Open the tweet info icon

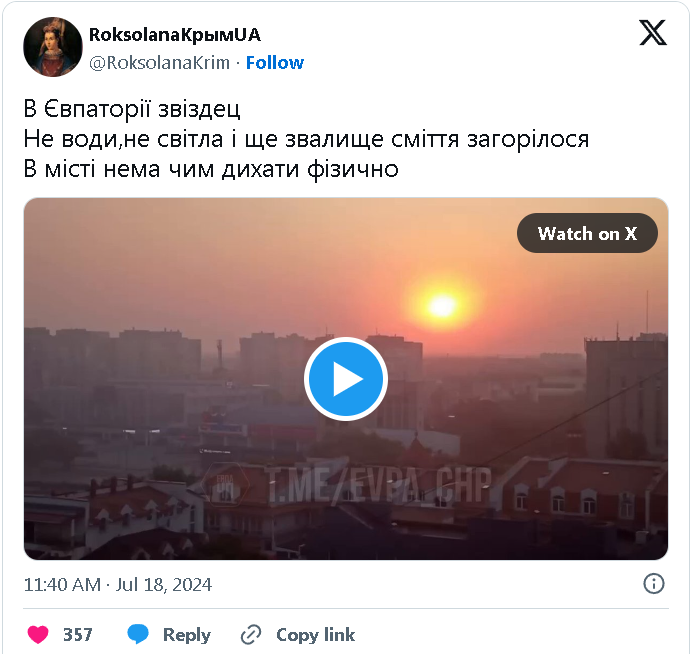(654, 583)
